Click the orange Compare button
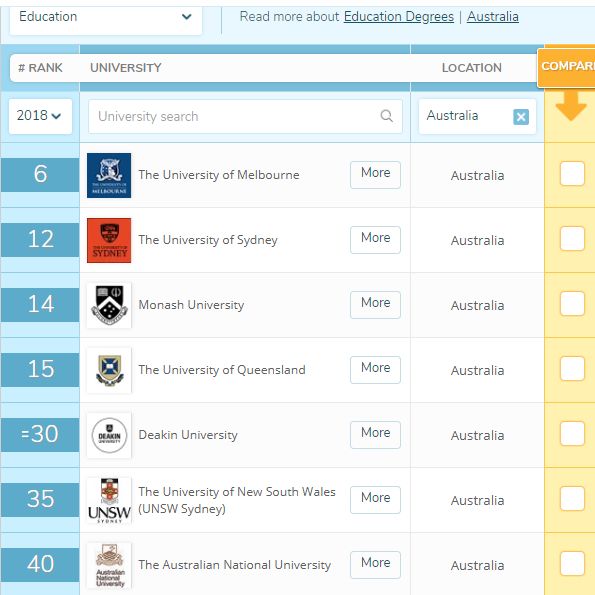The image size is (595, 595). (566, 68)
